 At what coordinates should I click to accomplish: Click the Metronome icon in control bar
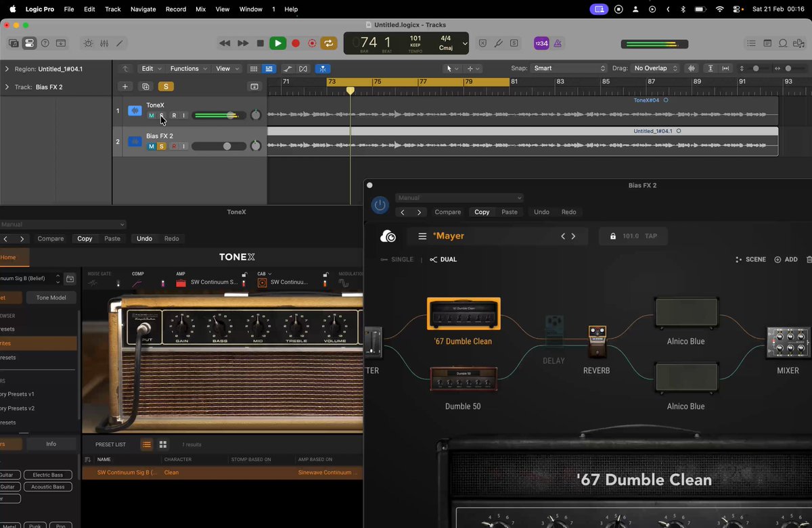pos(558,43)
